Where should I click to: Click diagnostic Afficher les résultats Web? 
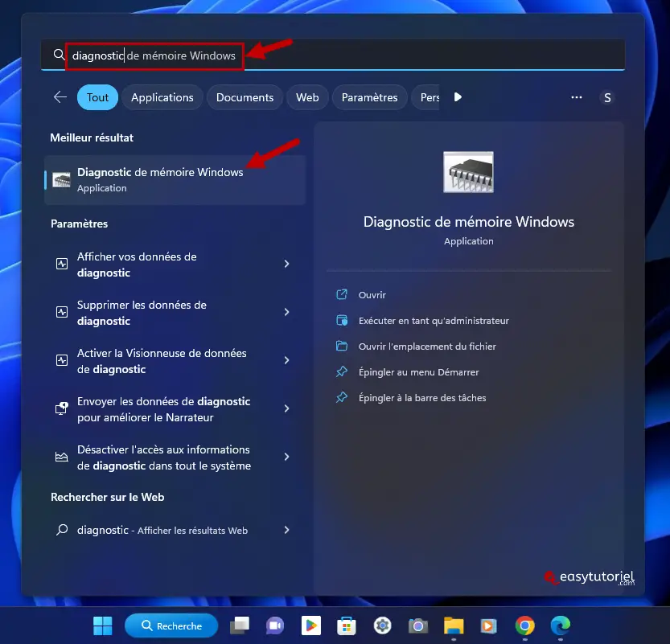[175, 530]
